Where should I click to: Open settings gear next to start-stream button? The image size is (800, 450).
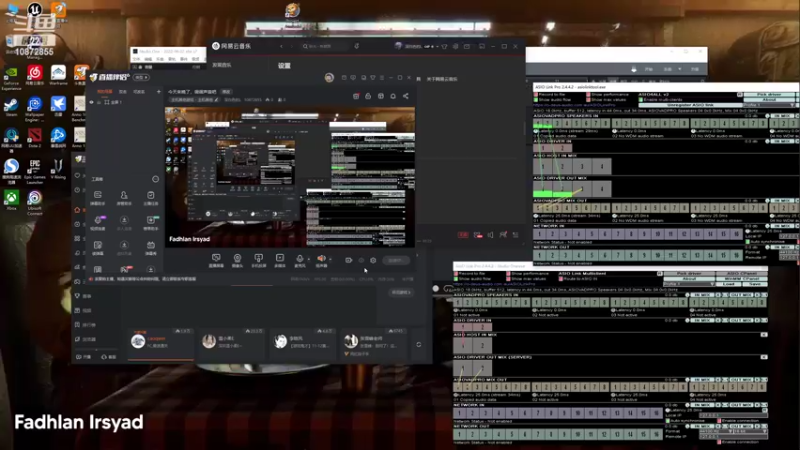pos(373,260)
